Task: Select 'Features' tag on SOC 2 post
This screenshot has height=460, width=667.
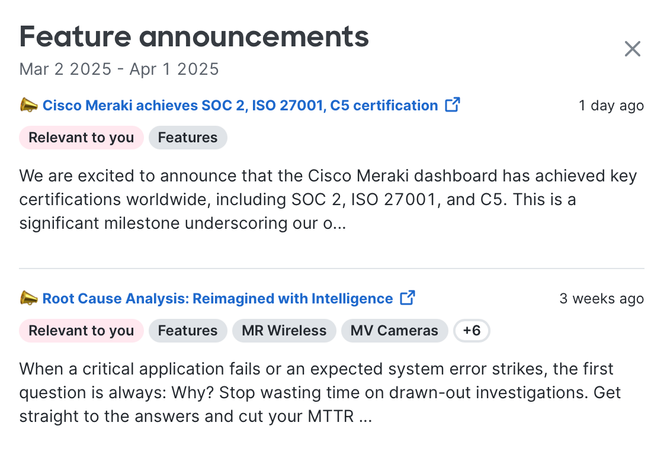Action: coord(188,138)
